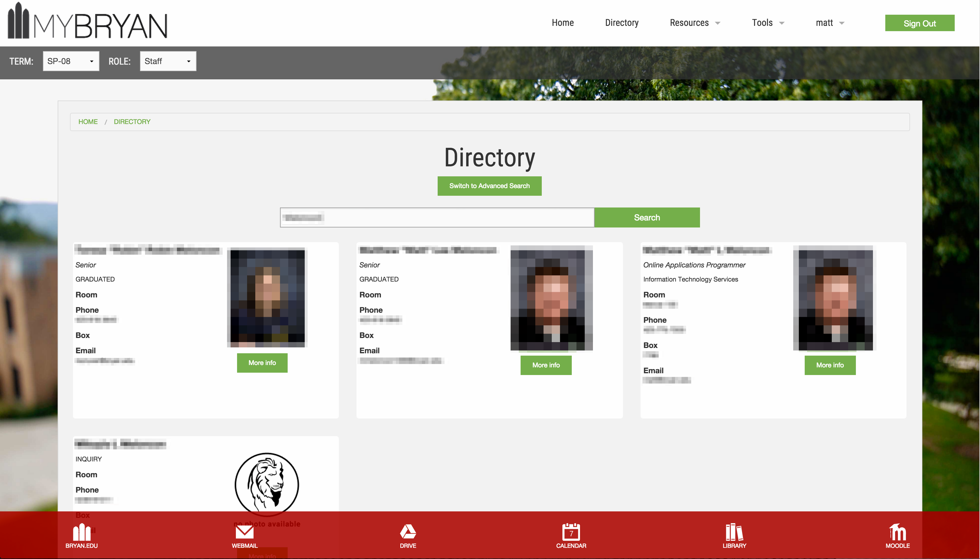The height and width of the screenshot is (559, 980).
Task: Click the Sign Out button
Action: 919,23
